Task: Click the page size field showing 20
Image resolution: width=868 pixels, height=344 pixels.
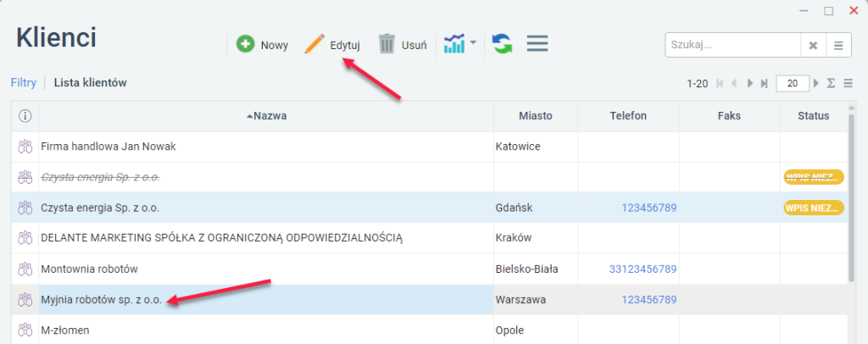Action: pos(793,84)
